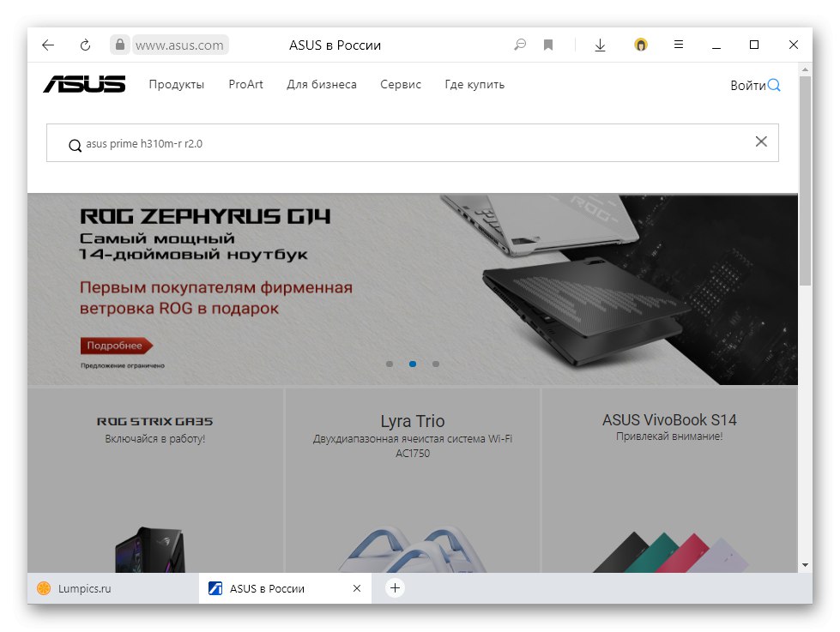The image size is (840, 632).
Task: Open the Продукты menu
Action: point(176,85)
